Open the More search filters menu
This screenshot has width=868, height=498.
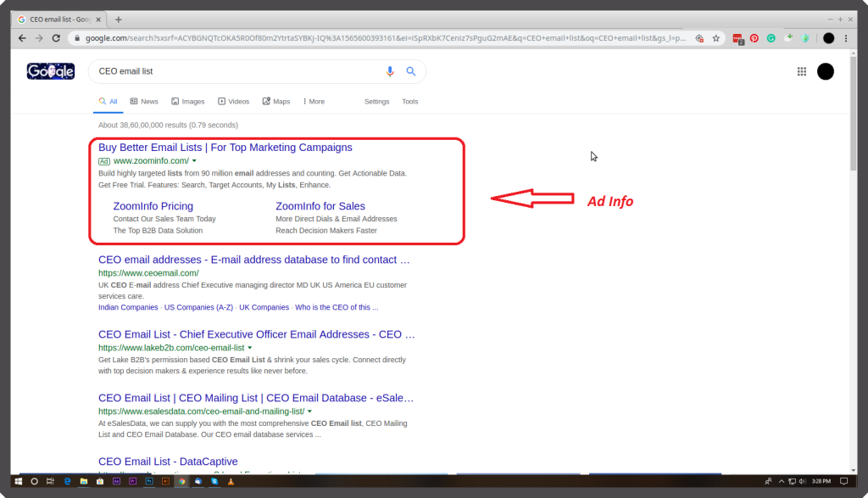(x=314, y=102)
